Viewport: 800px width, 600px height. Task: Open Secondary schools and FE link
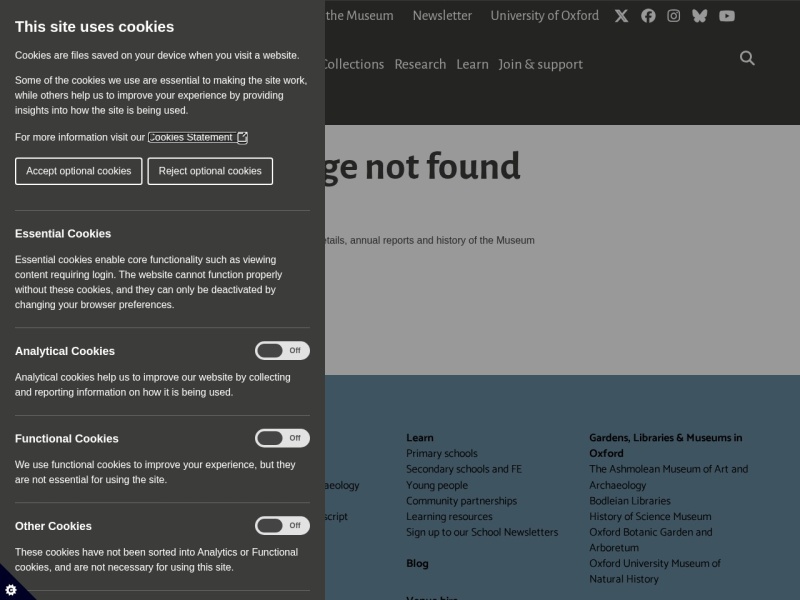(x=464, y=469)
